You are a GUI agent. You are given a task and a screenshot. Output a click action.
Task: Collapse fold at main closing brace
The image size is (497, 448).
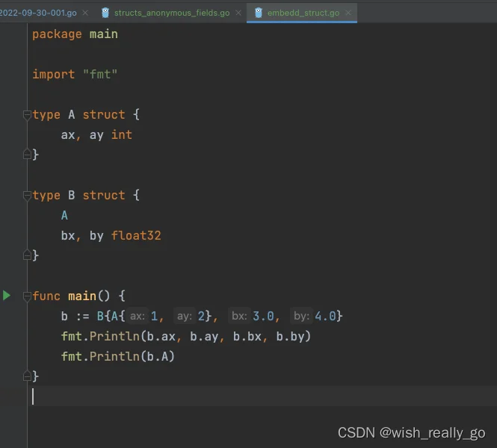(27, 376)
